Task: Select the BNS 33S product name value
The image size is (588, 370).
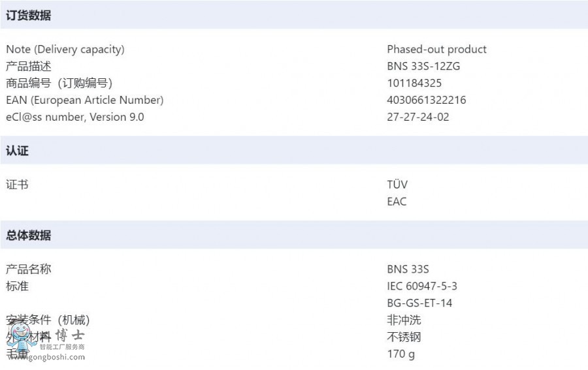Action: tap(408, 270)
